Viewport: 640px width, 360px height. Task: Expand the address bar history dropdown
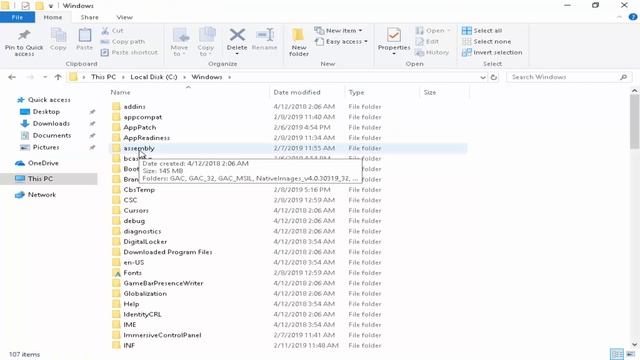click(483, 77)
